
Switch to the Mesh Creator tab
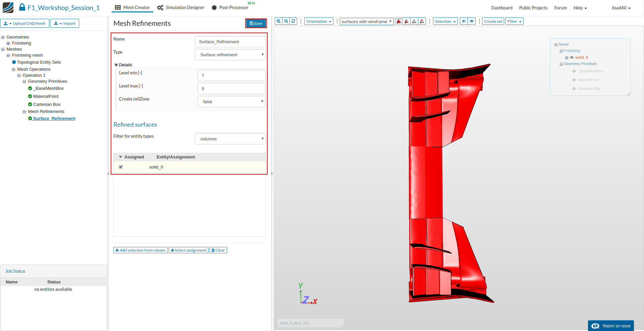(x=132, y=7)
